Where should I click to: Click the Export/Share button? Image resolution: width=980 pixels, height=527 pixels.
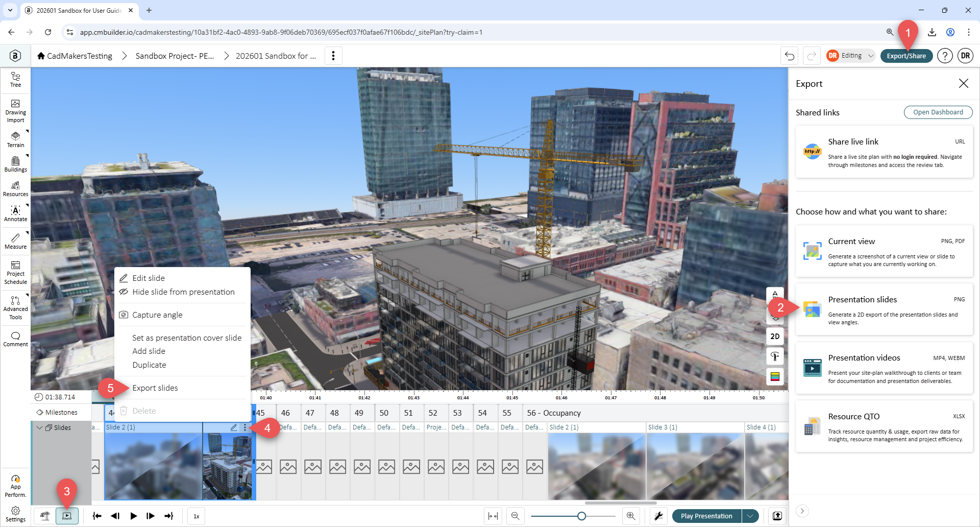click(906, 56)
